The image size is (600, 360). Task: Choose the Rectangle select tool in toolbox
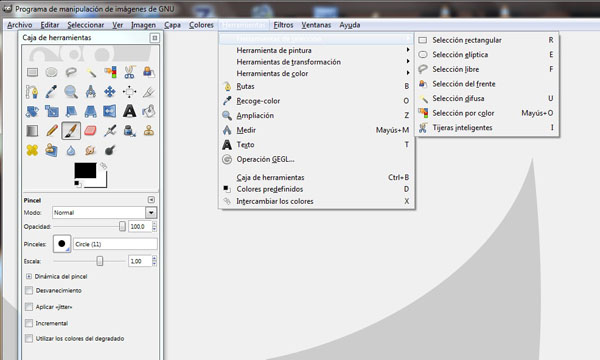(32, 72)
